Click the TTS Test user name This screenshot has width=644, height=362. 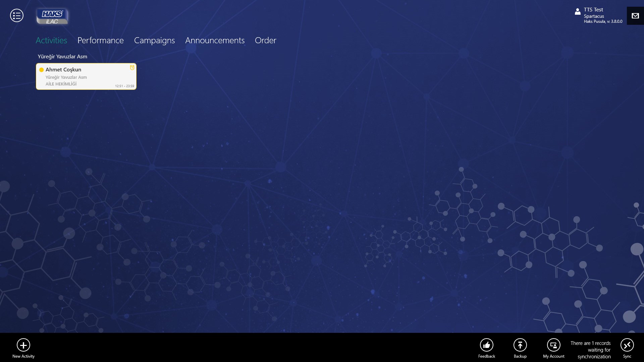(593, 10)
